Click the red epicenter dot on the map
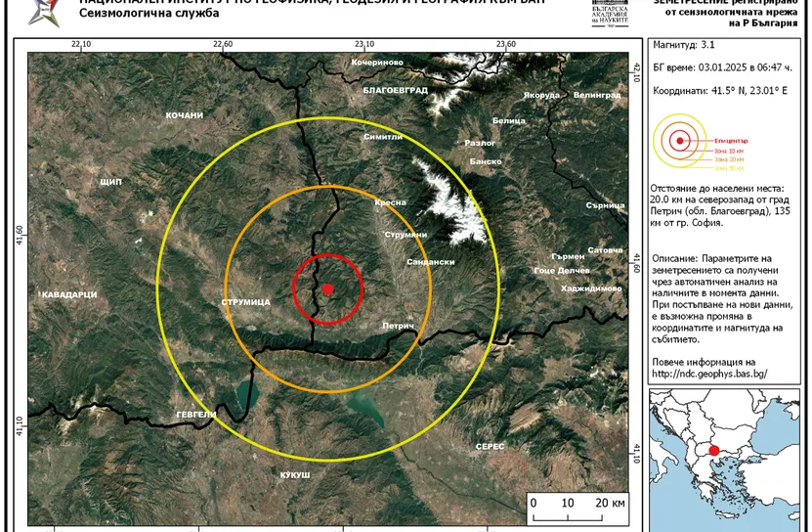 coord(328,288)
